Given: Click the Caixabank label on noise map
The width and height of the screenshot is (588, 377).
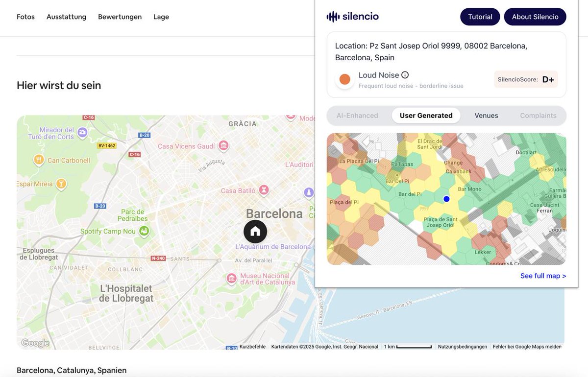Looking at the screenshot, I should click(458, 172).
